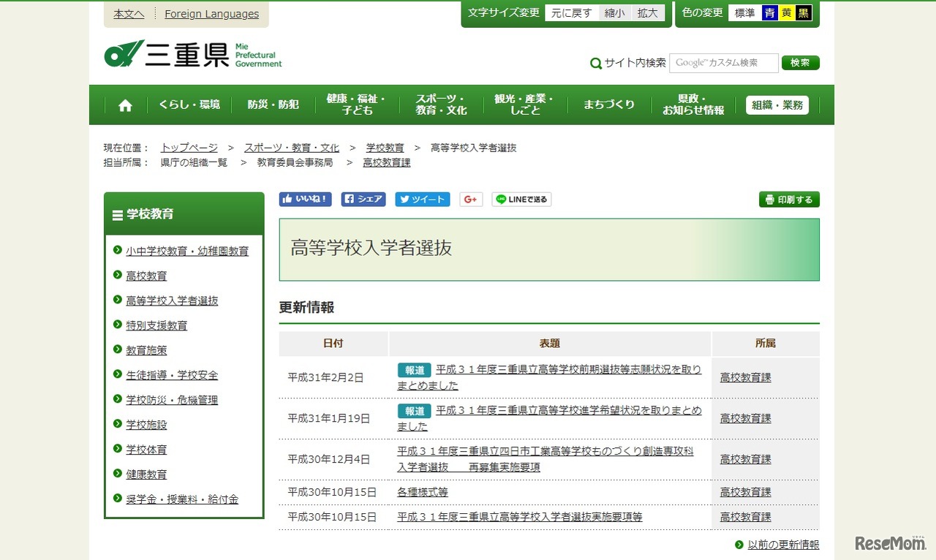
Task: Open the まちづくり menu item
Action: pos(608,105)
